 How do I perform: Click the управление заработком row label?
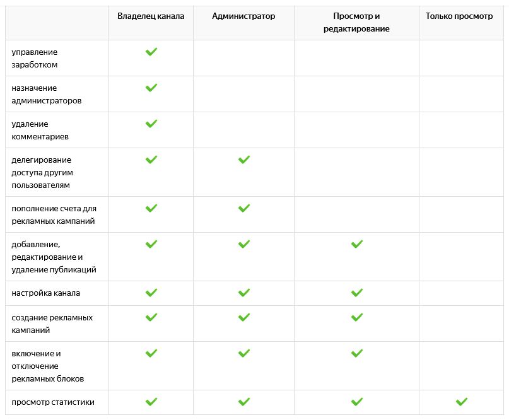click(35, 59)
